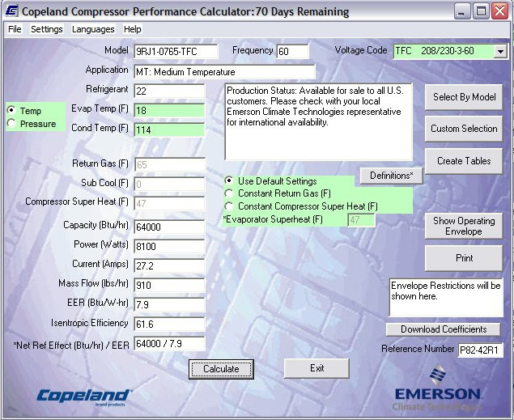Viewport: 514px width, 420px height.
Task: Click the Sub Cool (F) field
Action: point(169,185)
